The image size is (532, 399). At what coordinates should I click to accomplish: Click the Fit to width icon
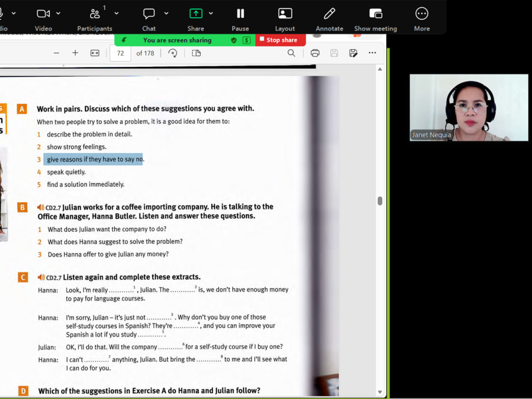point(95,53)
